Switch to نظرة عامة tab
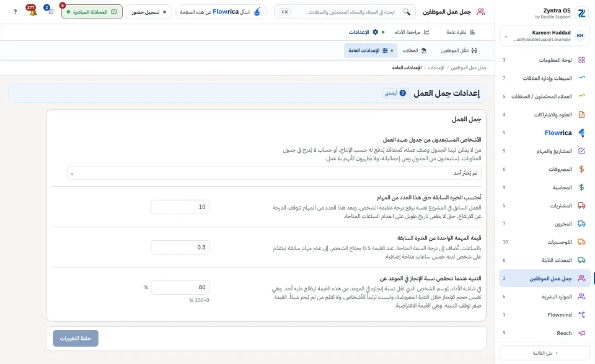595x364 pixels. [x=461, y=32]
